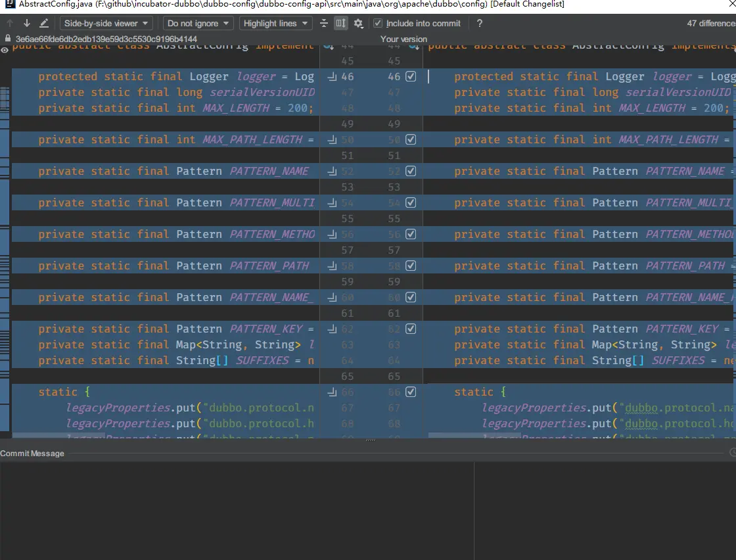Viewport: 736px width, 560px height.
Task: Revert change arrow at line 62
Action: coord(333,329)
